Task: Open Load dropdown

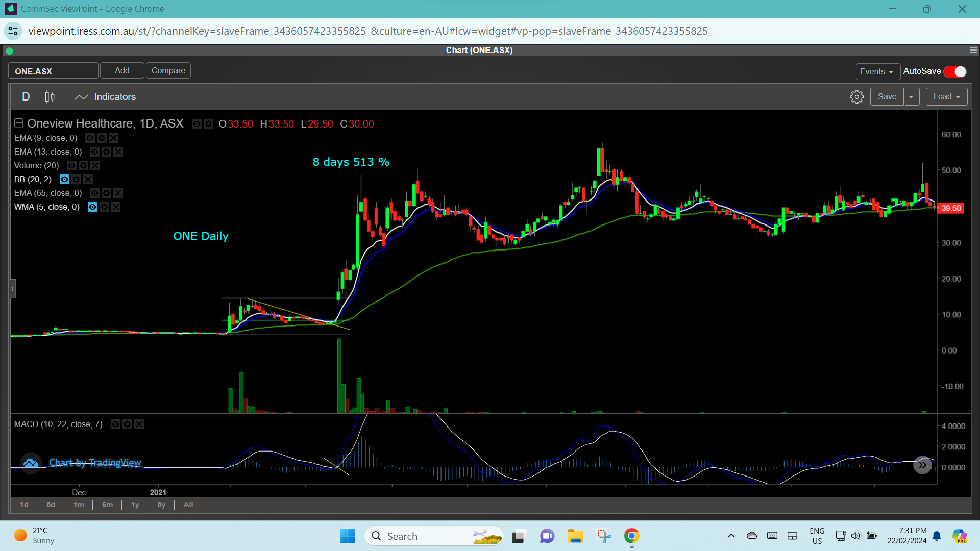Action: coord(946,97)
